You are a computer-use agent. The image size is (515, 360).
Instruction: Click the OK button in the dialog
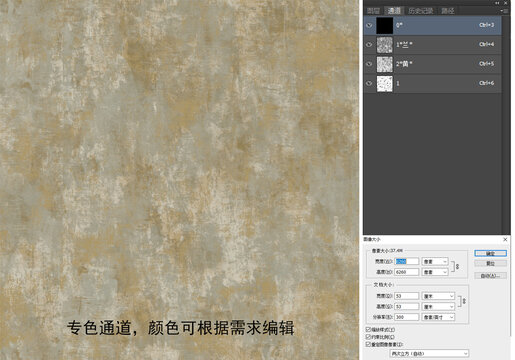[490, 254]
